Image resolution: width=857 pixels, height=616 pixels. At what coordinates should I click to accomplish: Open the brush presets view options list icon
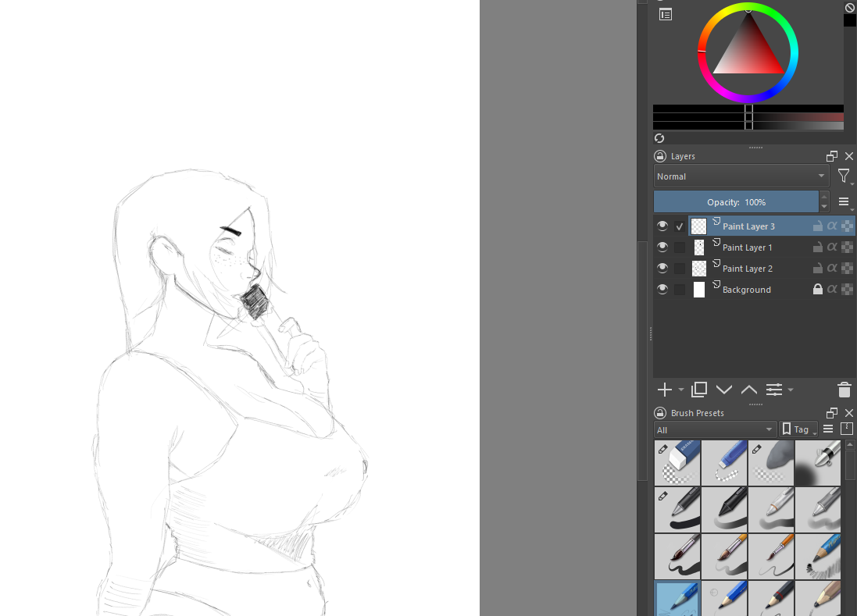click(829, 429)
